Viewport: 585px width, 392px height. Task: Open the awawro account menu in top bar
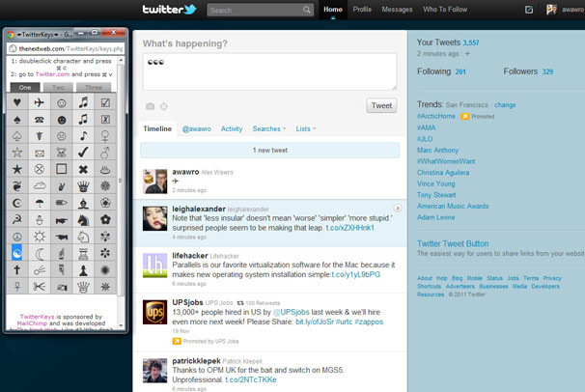[565, 10]
